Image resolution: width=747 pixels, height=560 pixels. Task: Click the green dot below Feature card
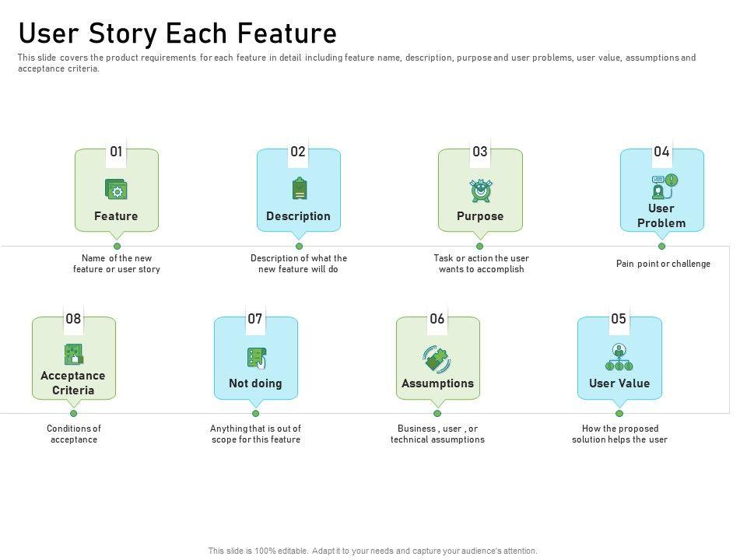pos(117,246)
